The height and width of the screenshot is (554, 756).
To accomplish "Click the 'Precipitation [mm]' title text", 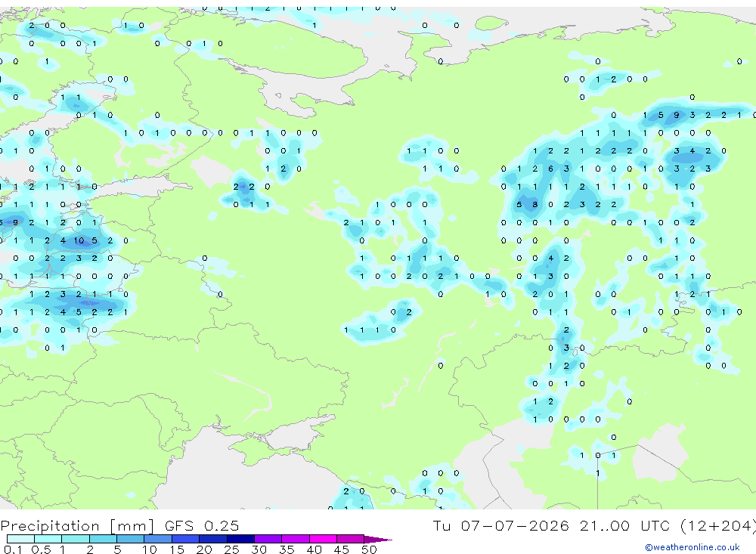I will (77, 526).
